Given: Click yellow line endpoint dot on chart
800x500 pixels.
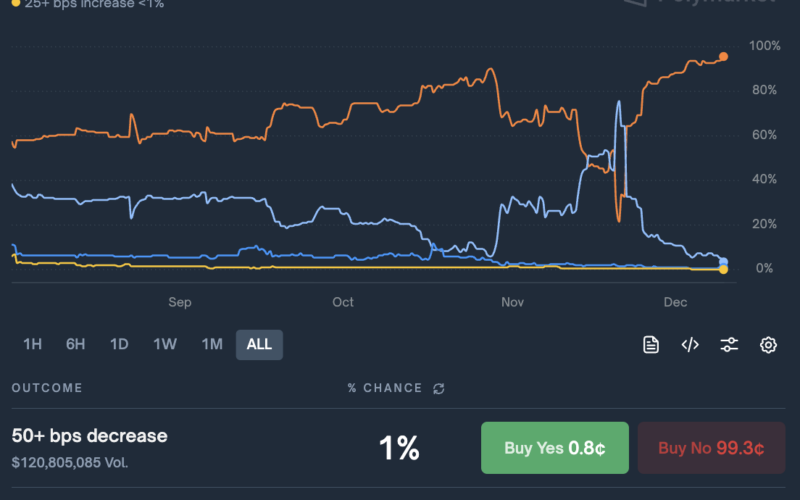Looking at the screenshot, I should pyautogui.click(x=723, y=270).
